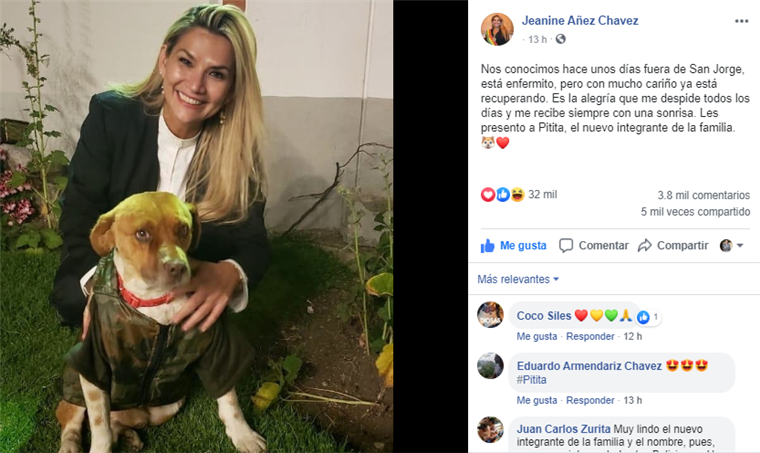This screenshot has width=760, height=453.
Task: Open the three-dot post options menu
Action: (x=741, y=21)
